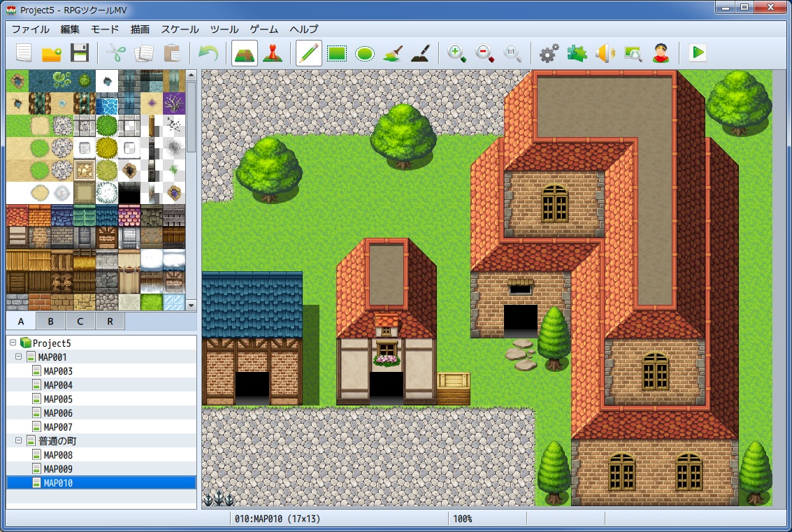Click the status bar text 010:MAP010 (17x13)
The width and height of the screenshot is (792, 532).
pos(278,519)
